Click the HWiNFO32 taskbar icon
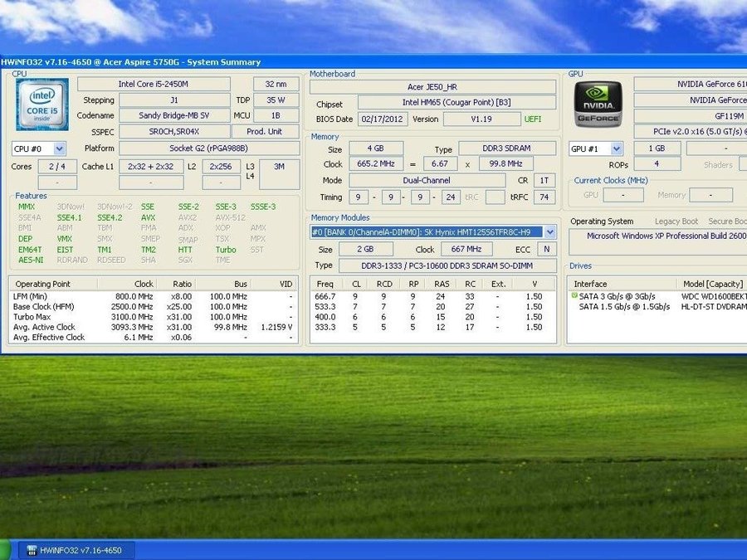 pyautogui.click(x=32, y=551)
